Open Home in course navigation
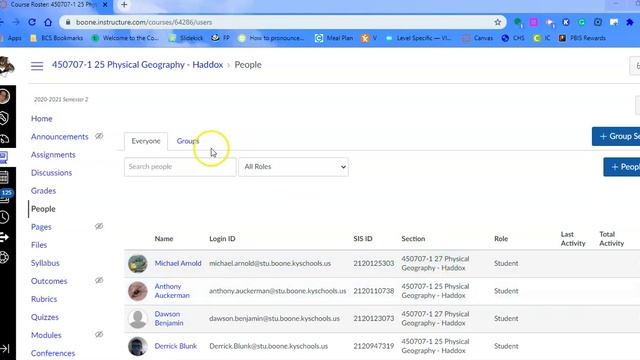The width and height of the screenshot is (640, 360). [x=42, y=118]
